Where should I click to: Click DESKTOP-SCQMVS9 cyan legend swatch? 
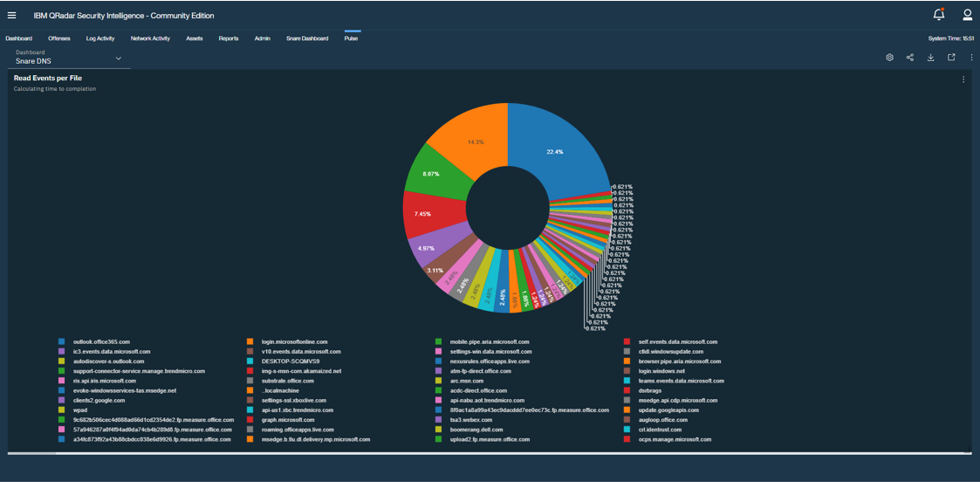pos(250,361)
